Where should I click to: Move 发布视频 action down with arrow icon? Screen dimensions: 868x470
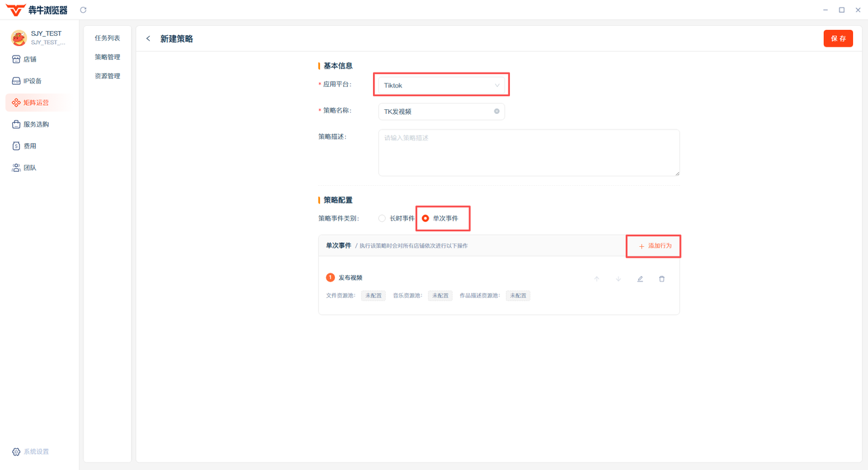coord(618,279)
